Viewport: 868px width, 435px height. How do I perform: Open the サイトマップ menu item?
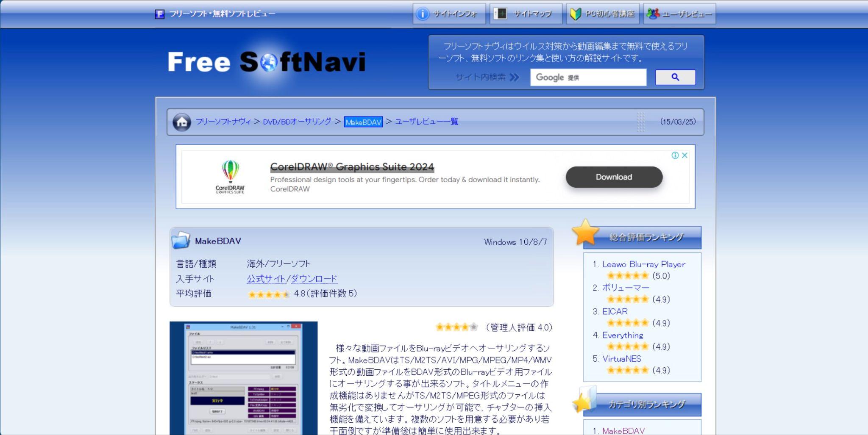[526, 14]
